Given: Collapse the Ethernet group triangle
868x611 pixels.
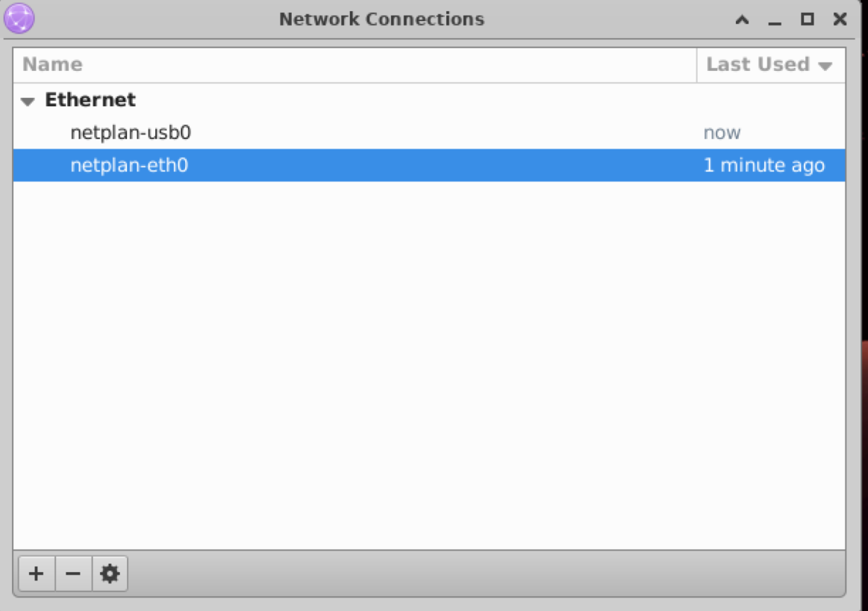Looking at the screenshot, I should click(x=28, y=101).
